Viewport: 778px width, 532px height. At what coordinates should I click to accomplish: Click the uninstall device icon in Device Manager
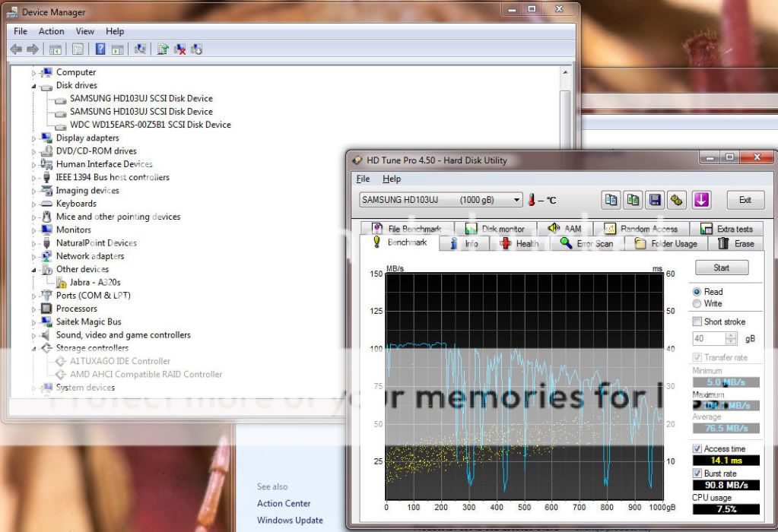[180, 49]
